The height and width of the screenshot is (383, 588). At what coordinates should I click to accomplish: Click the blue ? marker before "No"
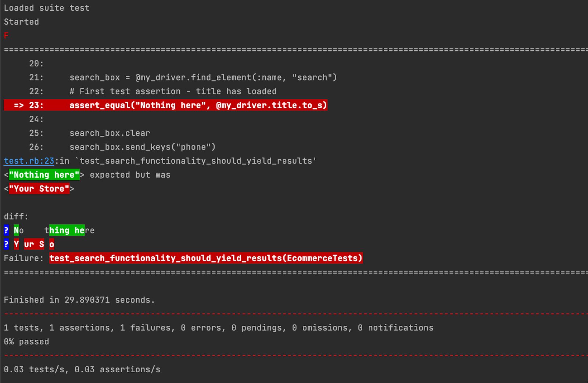coord(6,230)
